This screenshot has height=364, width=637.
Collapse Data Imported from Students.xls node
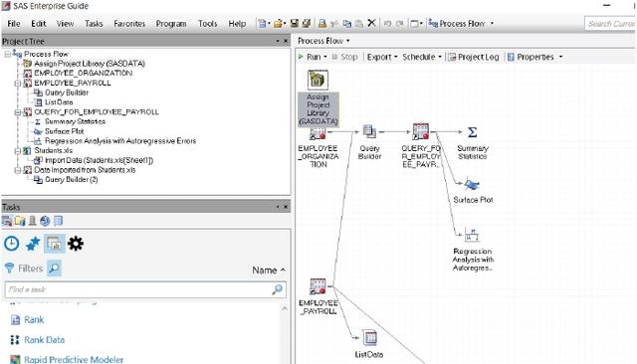tap(18, 170)
